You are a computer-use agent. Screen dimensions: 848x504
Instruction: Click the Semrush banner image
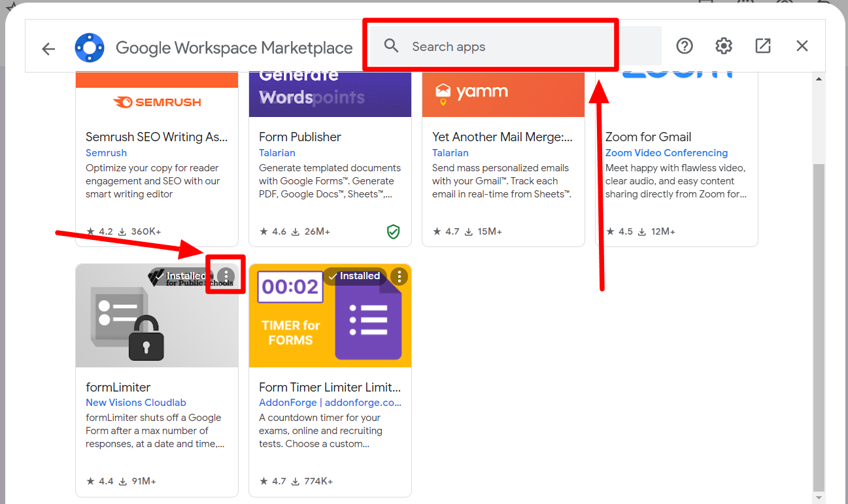click(x=157, y=95)
